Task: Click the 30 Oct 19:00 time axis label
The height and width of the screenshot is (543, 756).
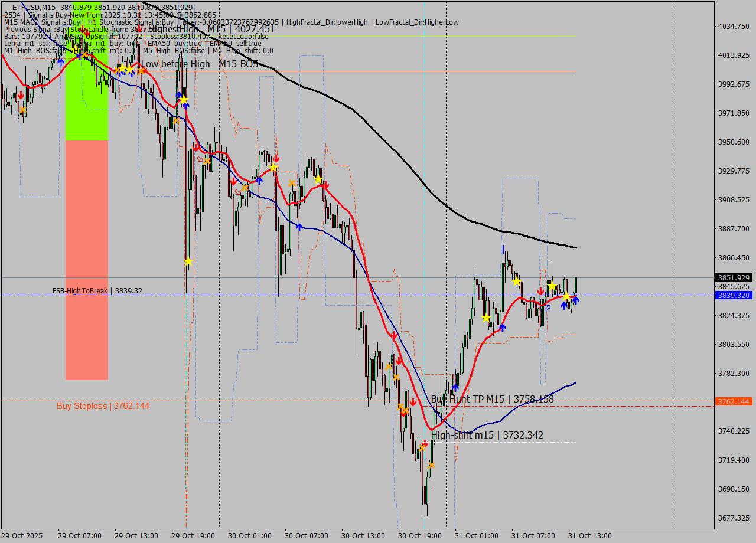Action: (419, 536)
